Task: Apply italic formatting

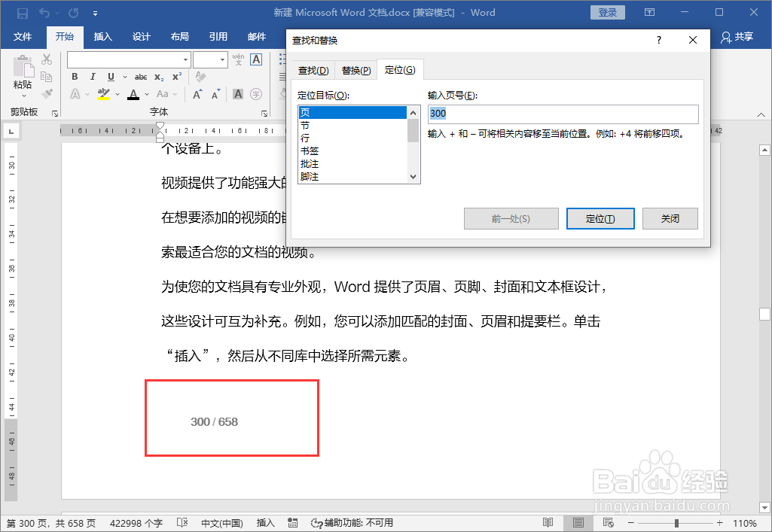Action: coord(93,77)
